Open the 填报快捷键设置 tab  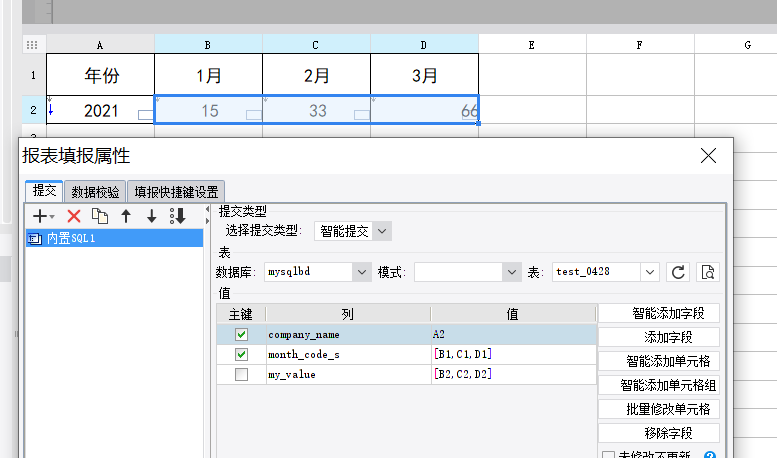pos(176,192)
